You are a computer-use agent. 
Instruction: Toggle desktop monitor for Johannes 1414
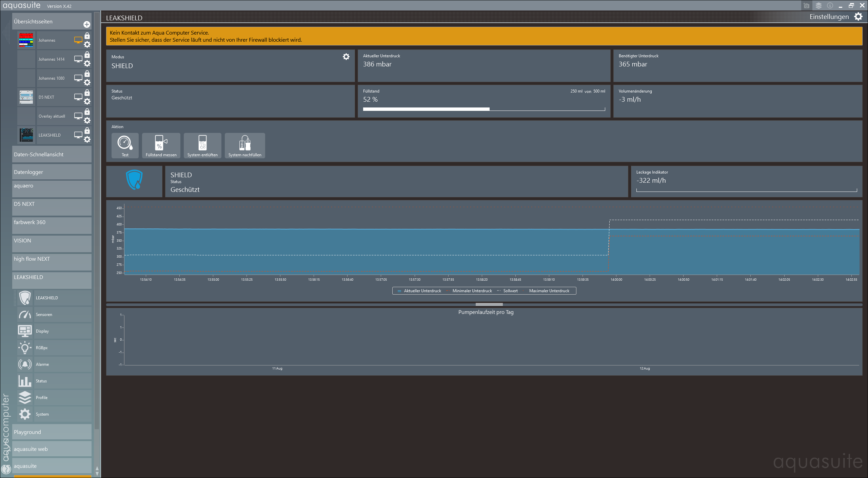coord(78,59)
